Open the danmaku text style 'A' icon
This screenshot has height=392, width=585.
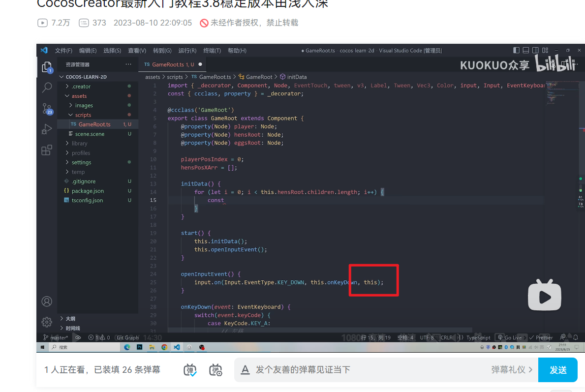click(x=245, y=370)
